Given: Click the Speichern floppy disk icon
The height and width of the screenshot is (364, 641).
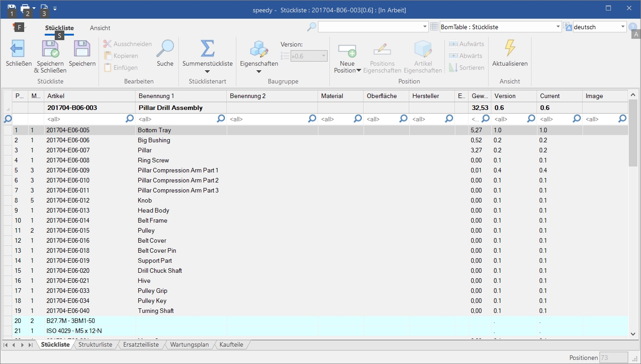Looking at the screenshot, I should click(82, 49).
